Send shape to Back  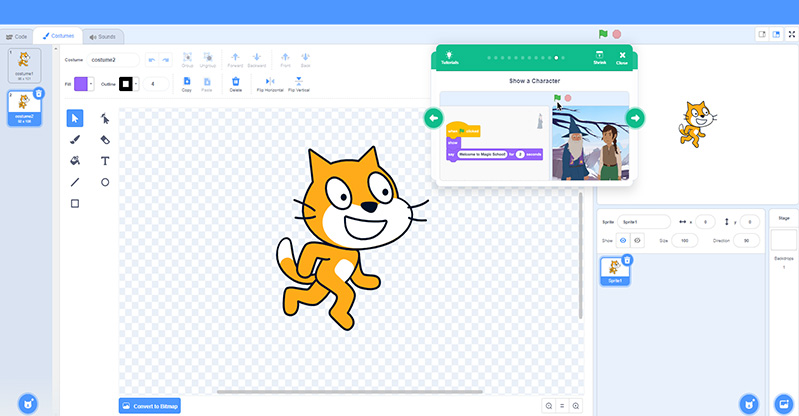click(305, 59)
